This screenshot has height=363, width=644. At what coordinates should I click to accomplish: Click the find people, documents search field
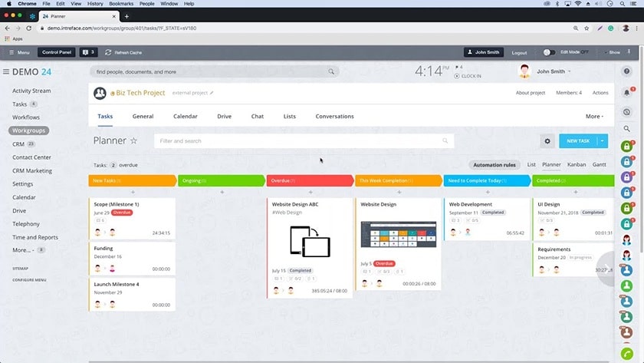[215, 71]
